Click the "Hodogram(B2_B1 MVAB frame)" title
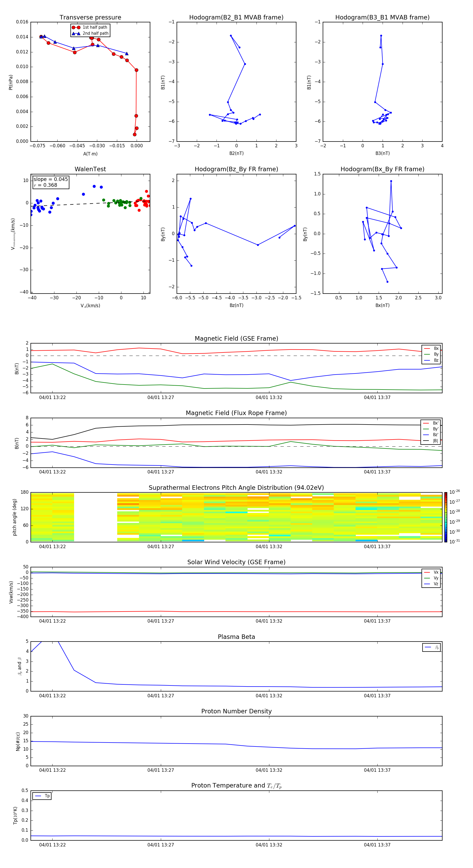The width and height of the screenshot is (473, 868). 236,18
